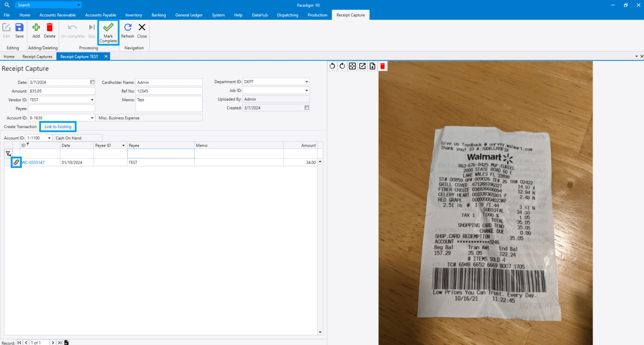Switch to the Receipt Captures document tab

(x=37, y=57)
